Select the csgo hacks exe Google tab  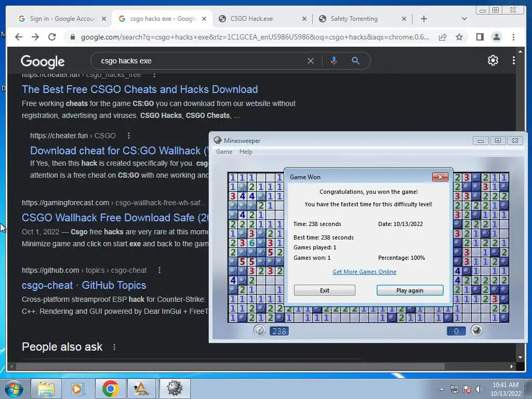tap(163, 19)
